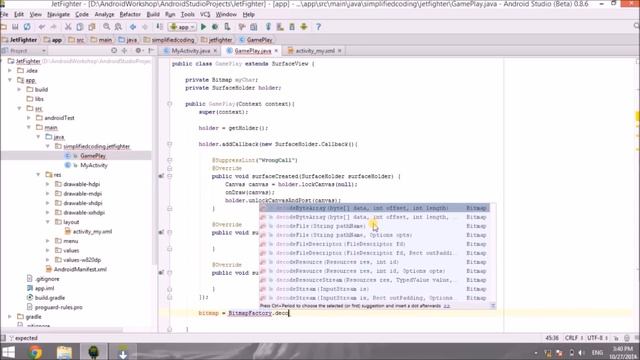Viewport: 640px width, 360px height.
Task: Click the Synchronize toolbar icon
Action: [x=27, y=27]
